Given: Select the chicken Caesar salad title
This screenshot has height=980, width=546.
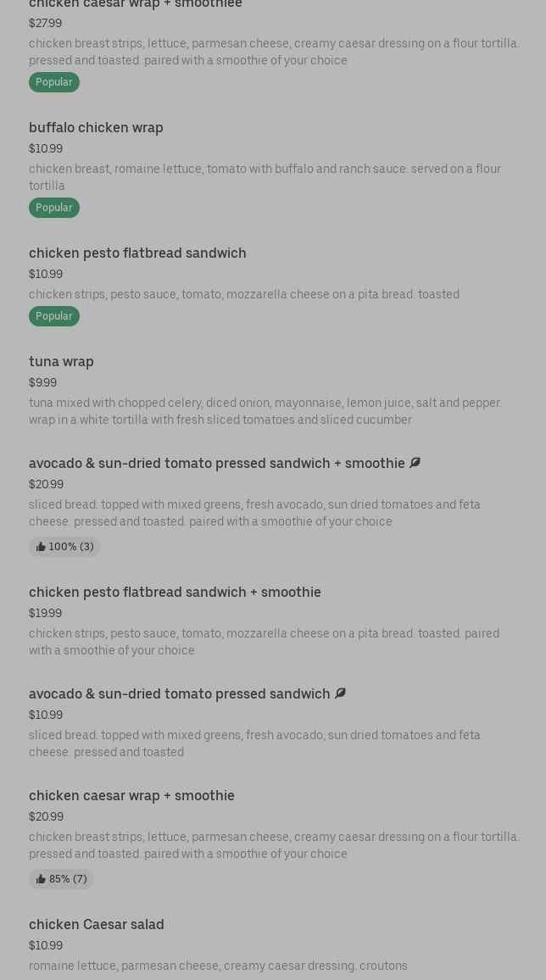Looking at the screenshot, I should [x=97, y=925].
